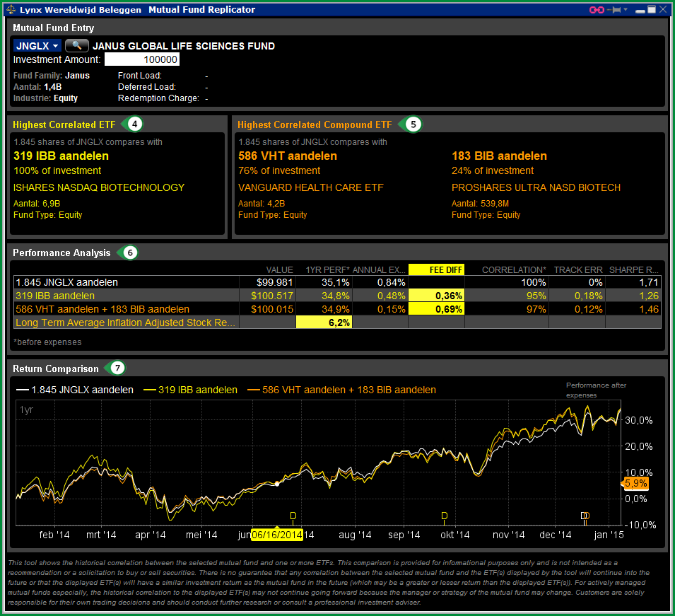Click the ANNUAL EX... column header
675x616 pixels.
pyautogui.click(x=379, y=270)
